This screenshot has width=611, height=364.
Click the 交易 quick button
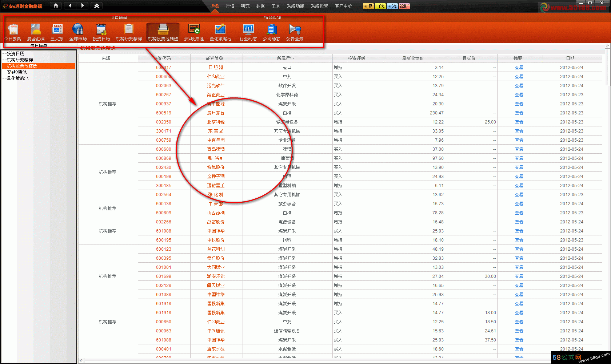368,6
